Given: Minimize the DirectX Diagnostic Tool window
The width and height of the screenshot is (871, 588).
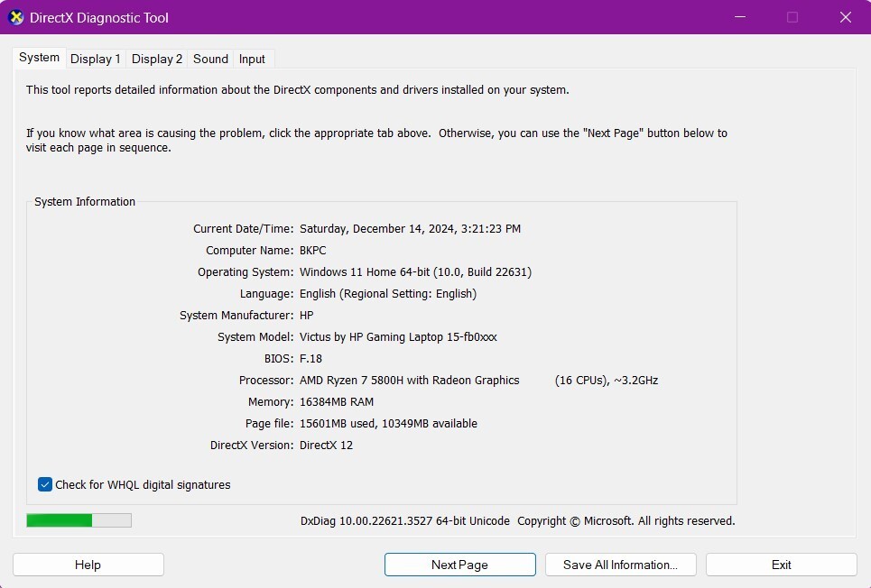Looking at the screenshot, I should coord(740,17).
